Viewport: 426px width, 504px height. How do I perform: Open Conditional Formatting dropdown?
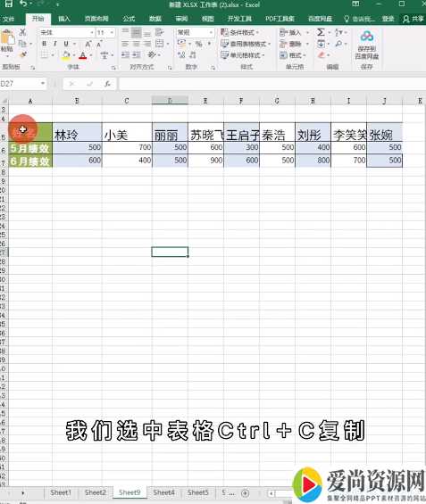[239, 32]
